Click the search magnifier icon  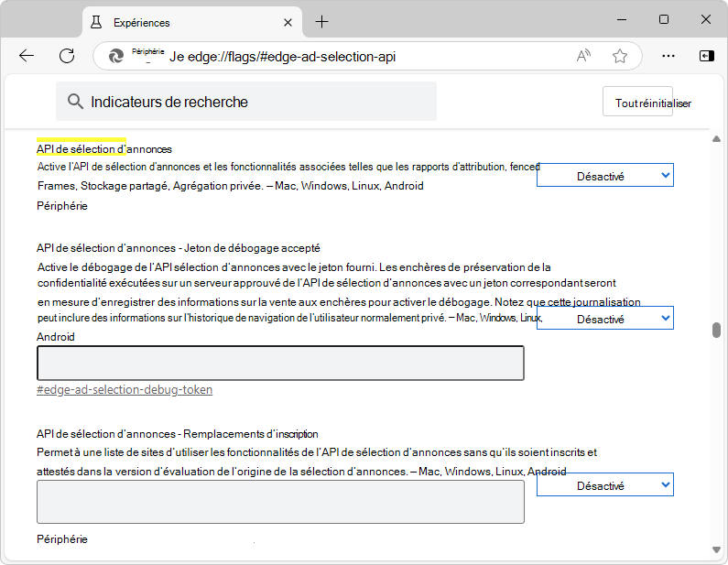coord(75,101)
